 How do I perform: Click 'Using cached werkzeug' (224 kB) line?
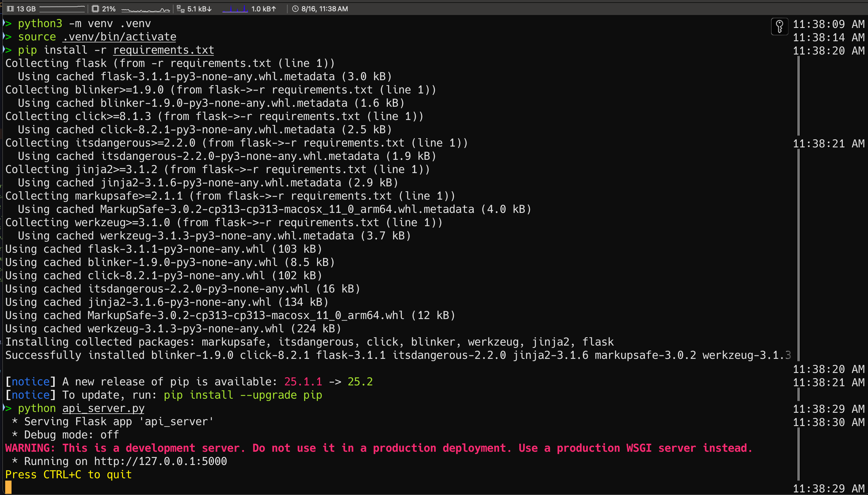click(x=173, y=328)
